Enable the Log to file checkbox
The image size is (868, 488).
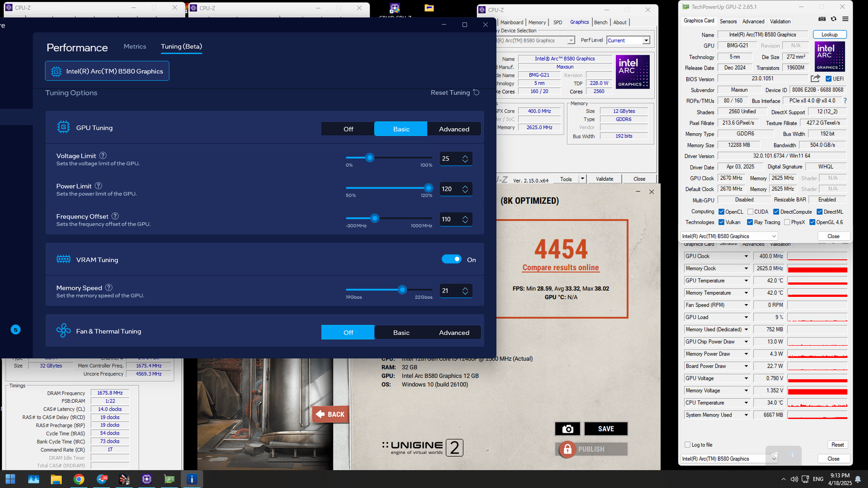688,445
